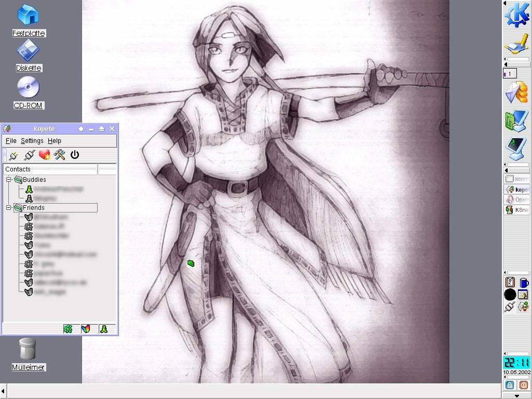Click the power icon in Kopete toolbar

75,155
